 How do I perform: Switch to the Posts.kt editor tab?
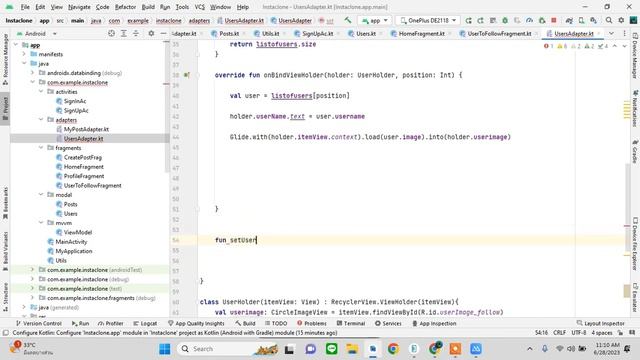[228, 33]
